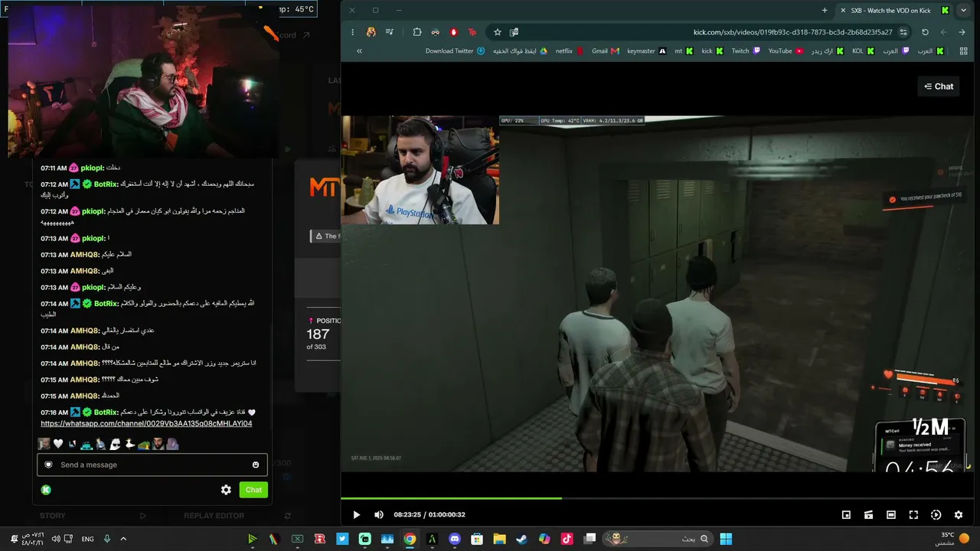980x551 pixels.
Task: Open the netflix bookmark
Action: 570,51
